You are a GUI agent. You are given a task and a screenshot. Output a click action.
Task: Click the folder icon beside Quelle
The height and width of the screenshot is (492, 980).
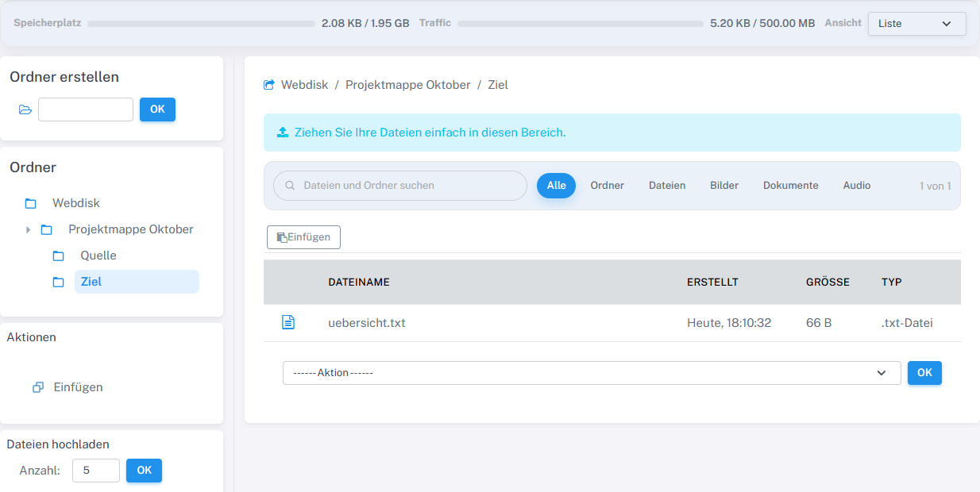(x=59, y=256)
